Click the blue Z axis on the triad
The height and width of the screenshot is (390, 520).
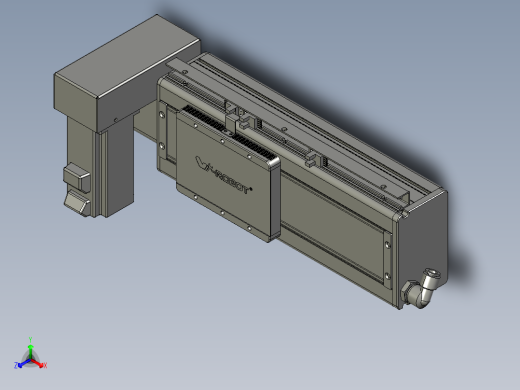[23, 364]
